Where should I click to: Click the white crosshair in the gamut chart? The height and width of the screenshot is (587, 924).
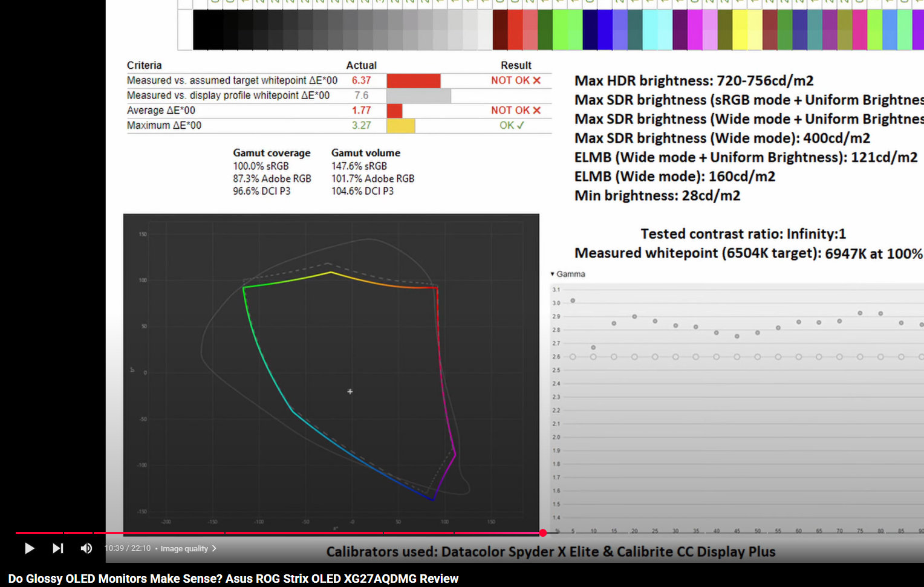pyautogui.click(x=350, y=392)
